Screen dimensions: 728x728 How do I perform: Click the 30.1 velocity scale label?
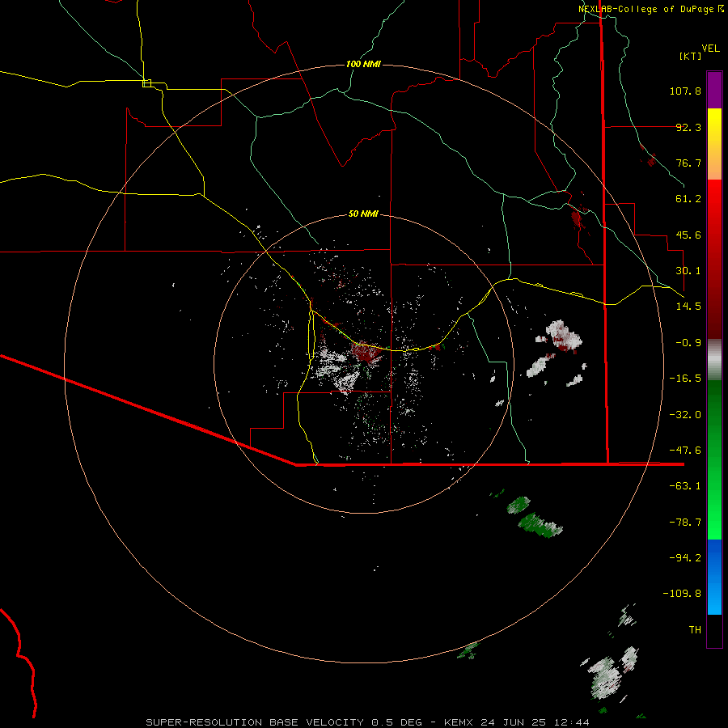pyautogui.click(x=688, y=271)
